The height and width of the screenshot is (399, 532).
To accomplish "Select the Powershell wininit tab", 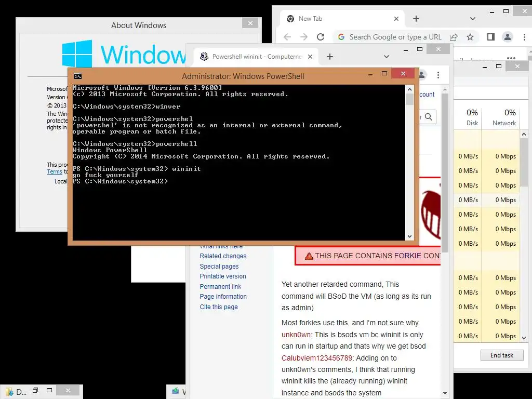I will tap(256, 57).
